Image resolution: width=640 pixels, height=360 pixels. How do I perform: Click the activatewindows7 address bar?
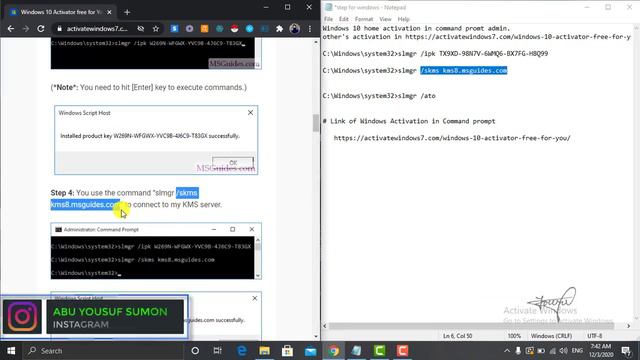click(x=97, y=29)
